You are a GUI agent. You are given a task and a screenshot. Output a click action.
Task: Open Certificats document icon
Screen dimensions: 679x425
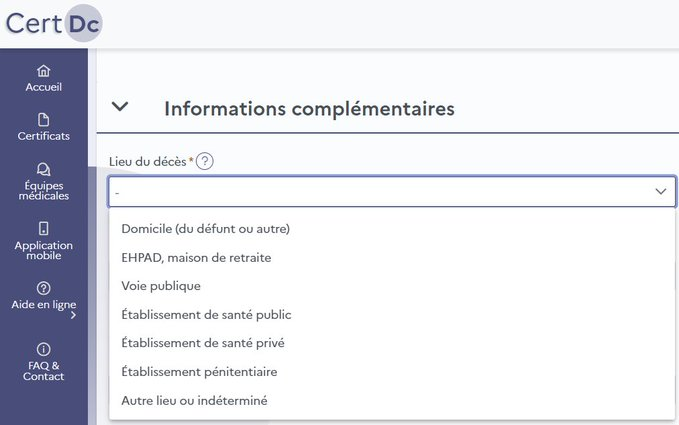point(43,120)
